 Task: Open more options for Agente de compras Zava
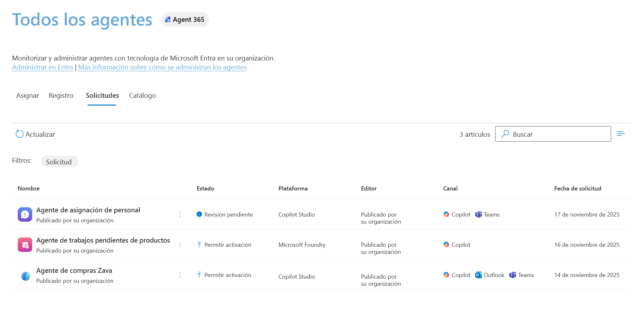coord(180,275)
